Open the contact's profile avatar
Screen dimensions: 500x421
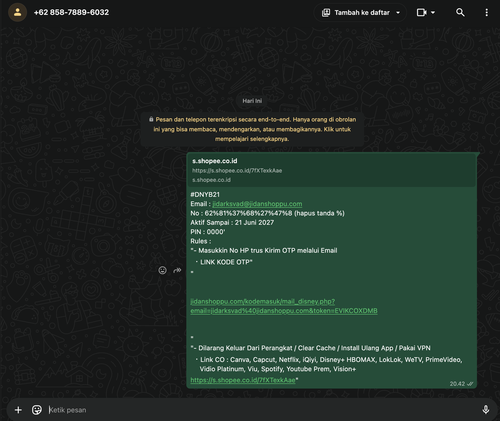click(x=17, y=12)
